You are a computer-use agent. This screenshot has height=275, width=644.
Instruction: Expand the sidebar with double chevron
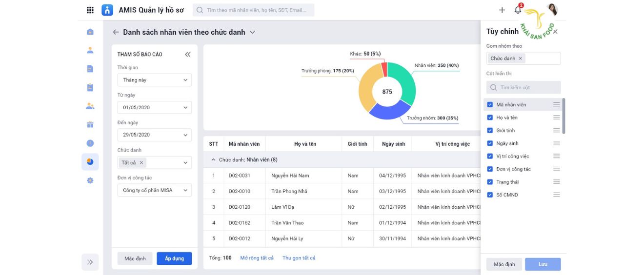point(90,262)
